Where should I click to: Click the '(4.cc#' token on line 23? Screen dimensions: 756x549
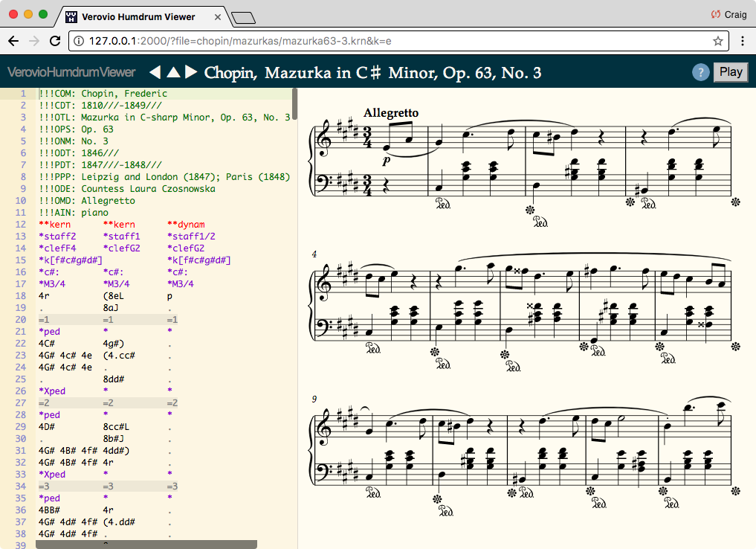coord(119,356)
